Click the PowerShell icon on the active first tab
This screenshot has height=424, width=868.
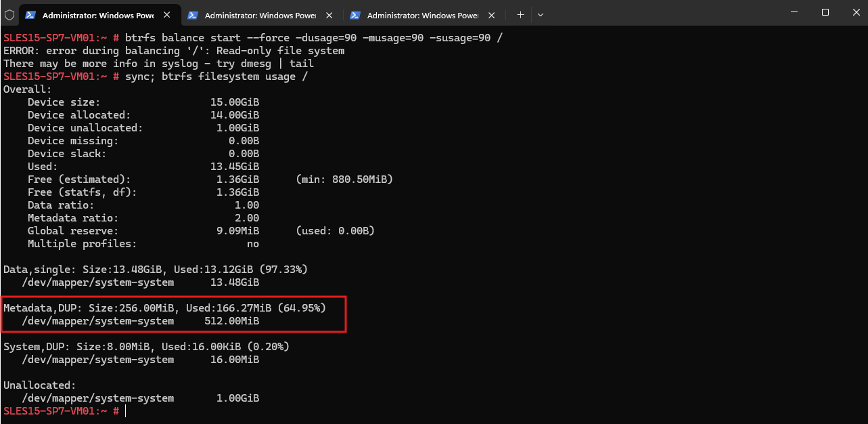30,15
